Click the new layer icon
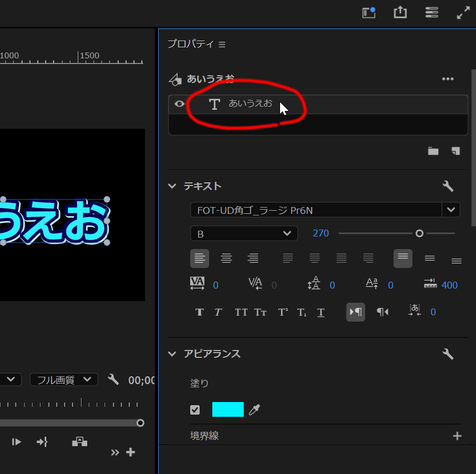This screenshot has width=476, height=474. 456,151
